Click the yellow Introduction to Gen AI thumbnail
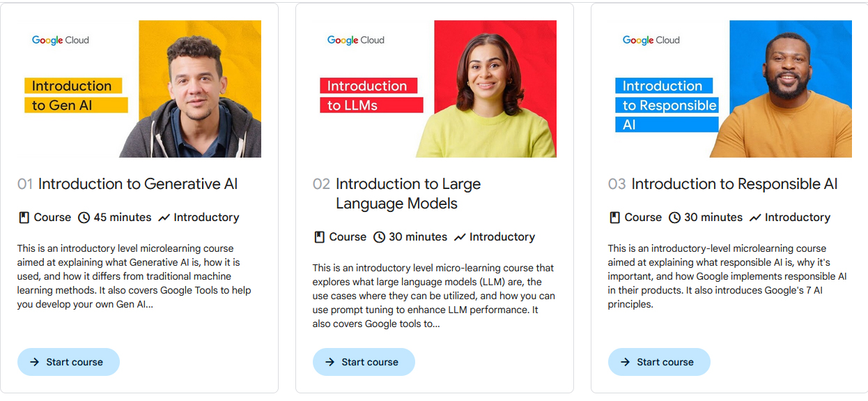Screen dimensions: 868x401 [139, 89]
